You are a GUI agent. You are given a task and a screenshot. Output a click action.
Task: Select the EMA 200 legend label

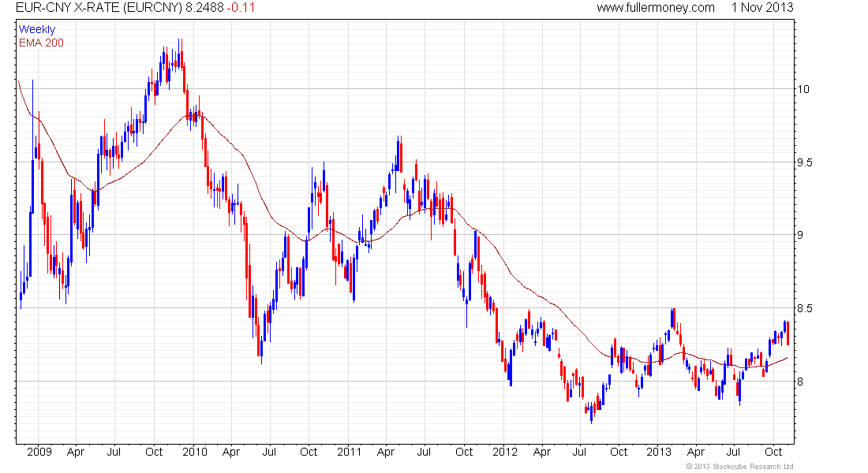point(41,43)
